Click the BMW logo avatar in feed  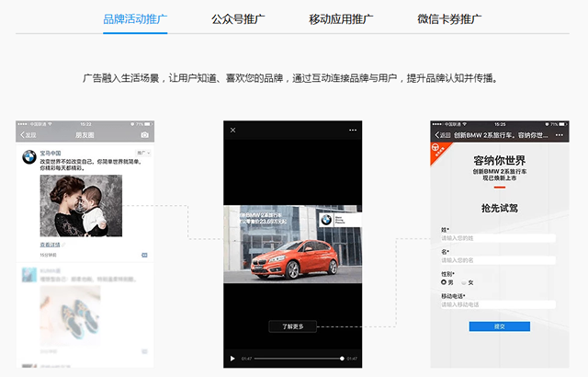coord(29,156)
